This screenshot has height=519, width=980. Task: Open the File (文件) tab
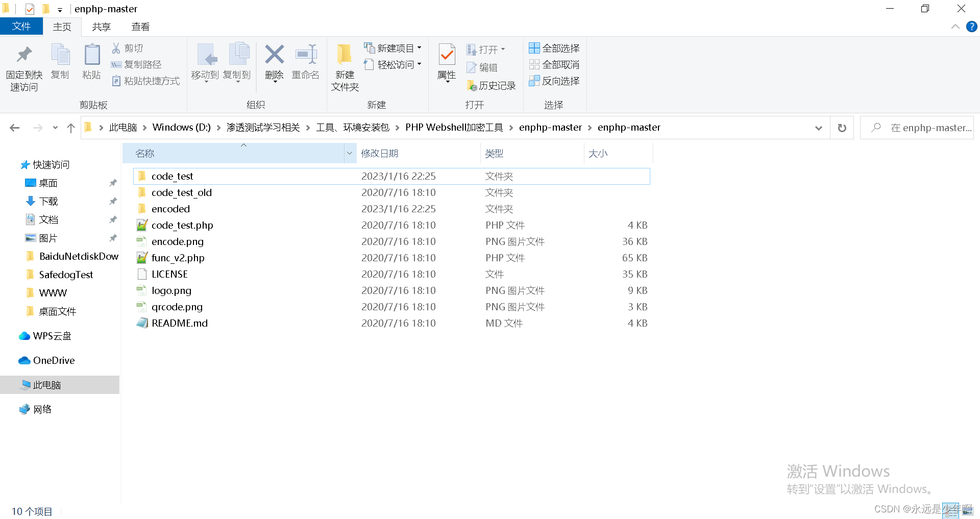21,27
